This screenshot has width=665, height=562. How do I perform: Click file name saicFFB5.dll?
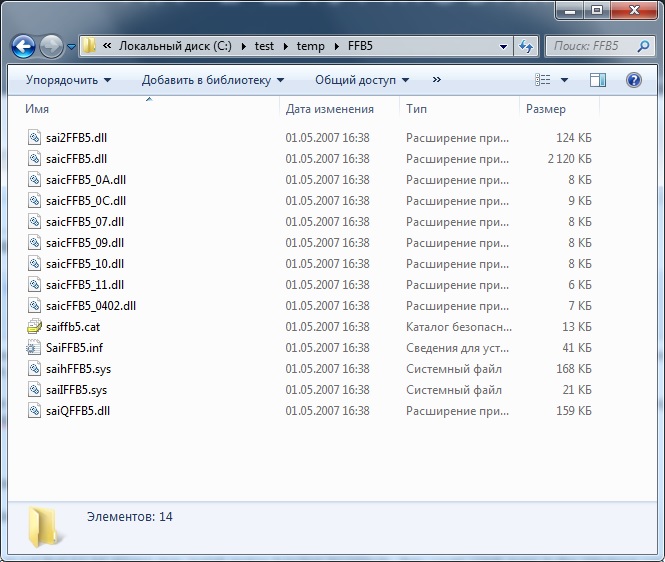[x=76, y=159]
